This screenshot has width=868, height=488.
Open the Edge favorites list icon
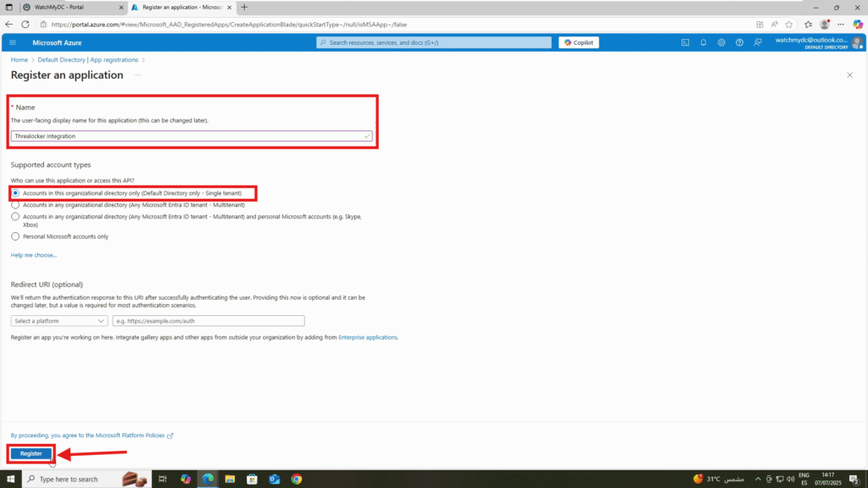pos(808,25)
